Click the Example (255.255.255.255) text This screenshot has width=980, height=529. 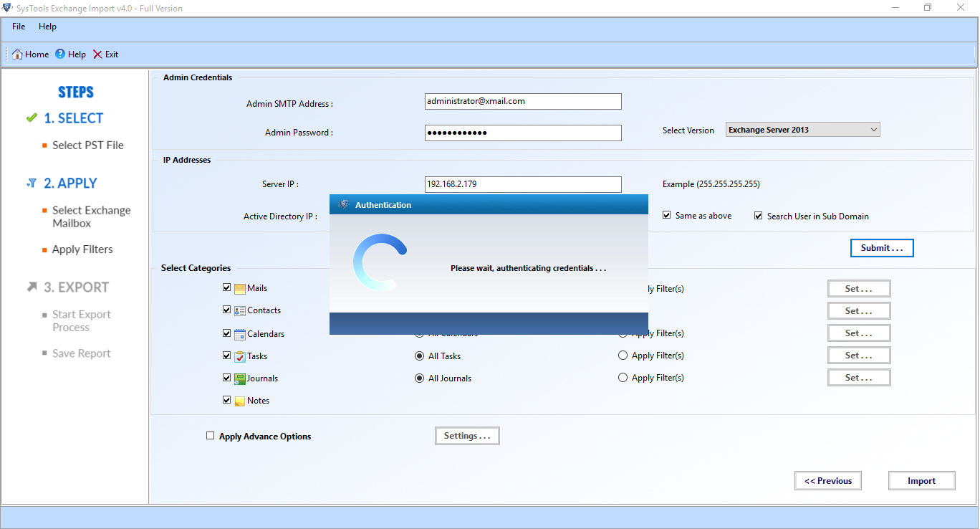coord(711,184)
